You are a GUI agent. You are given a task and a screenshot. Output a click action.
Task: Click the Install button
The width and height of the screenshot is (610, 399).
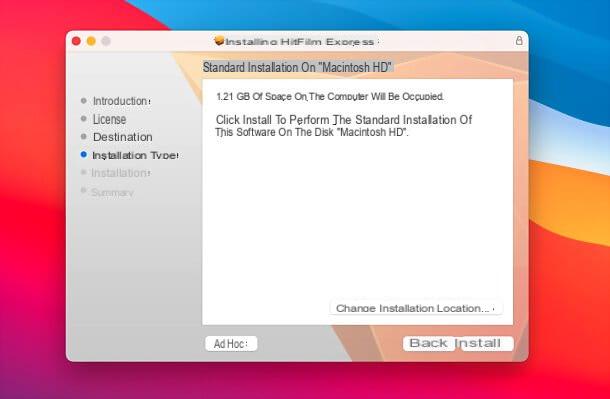486,343
